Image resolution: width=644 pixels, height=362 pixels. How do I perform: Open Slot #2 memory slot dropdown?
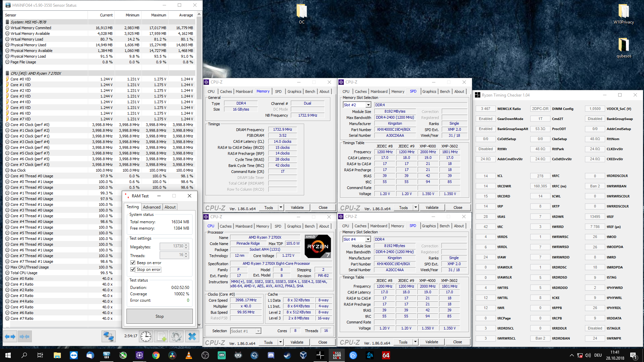click(368, 105)
